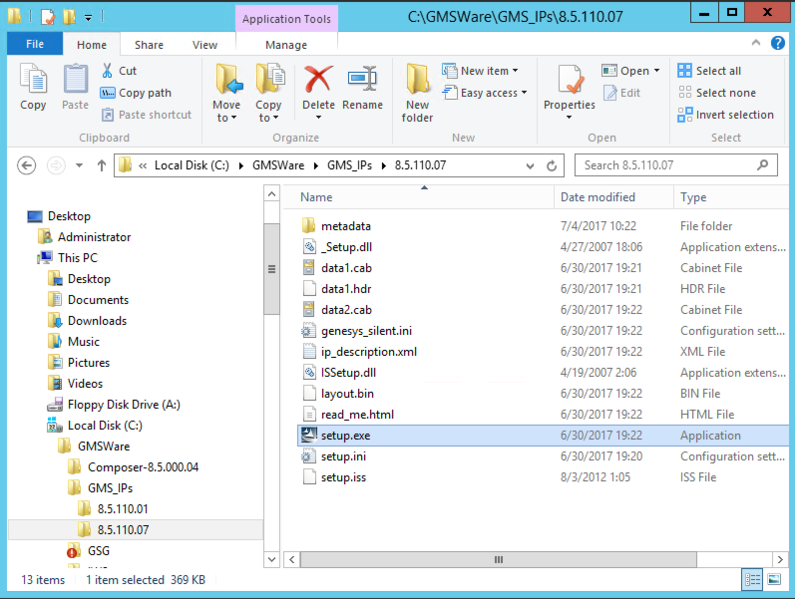795x599 pixels.
Task: Switch to the View ribbon tab
Action: coord(205,45)
